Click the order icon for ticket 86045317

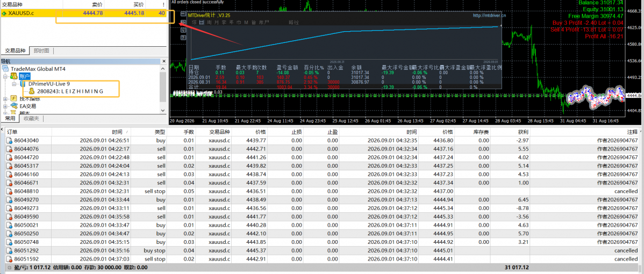click(9, 165)
